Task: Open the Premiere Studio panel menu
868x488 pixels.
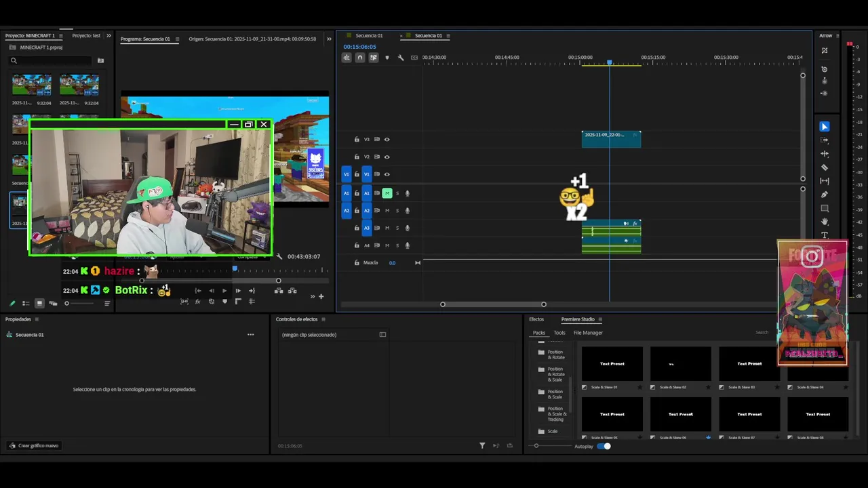Action: coord(600,319)
